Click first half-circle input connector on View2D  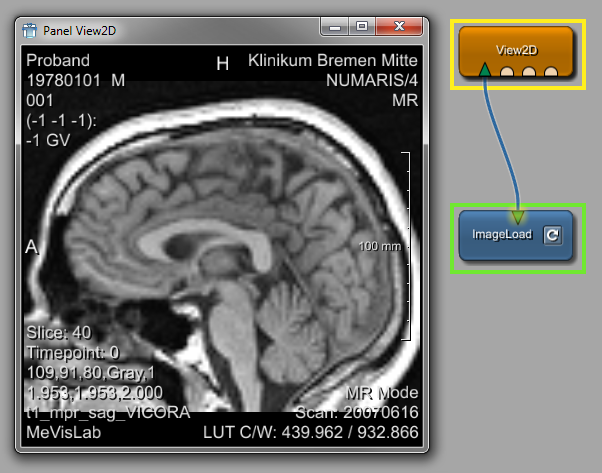point(509,72)
